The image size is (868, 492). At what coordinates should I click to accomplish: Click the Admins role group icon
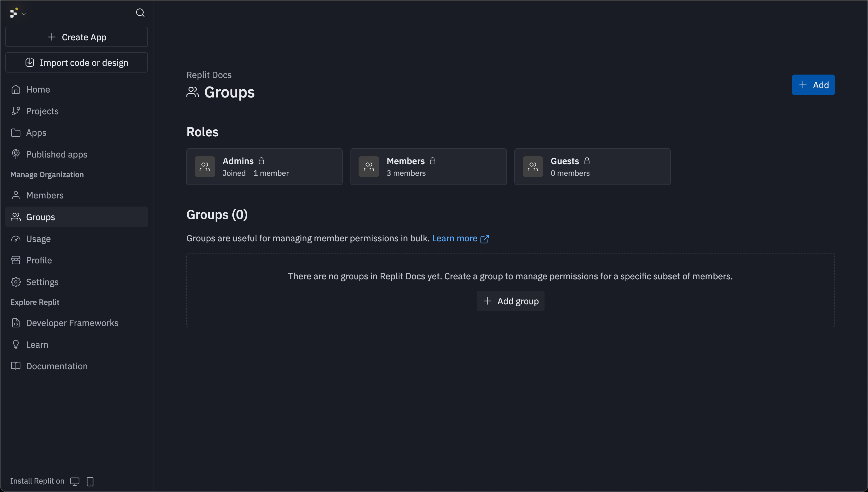coord(205,167)
